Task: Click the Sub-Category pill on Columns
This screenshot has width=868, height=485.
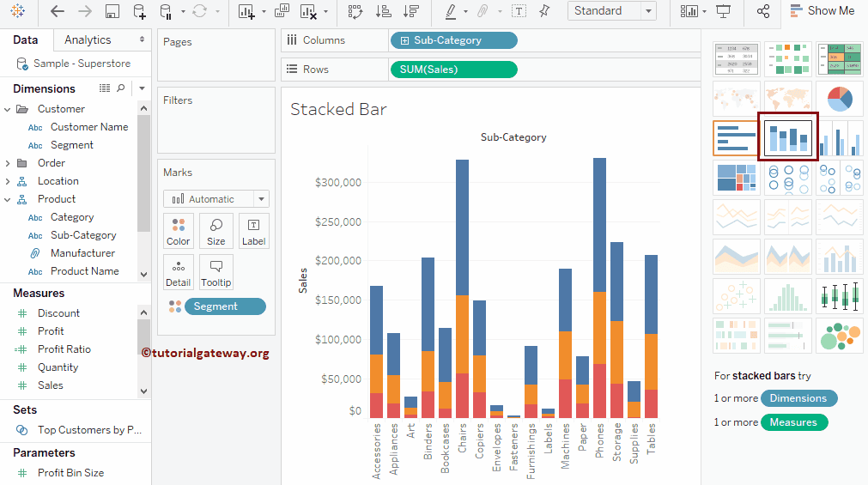Action: [453, 40]
